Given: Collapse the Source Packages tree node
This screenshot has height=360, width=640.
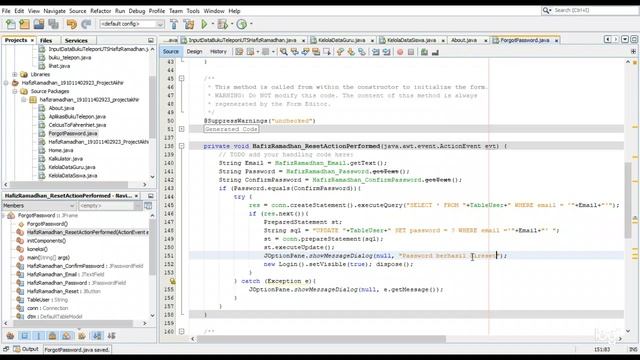Looking at the screenshot, I should click(x=15, y=91).
